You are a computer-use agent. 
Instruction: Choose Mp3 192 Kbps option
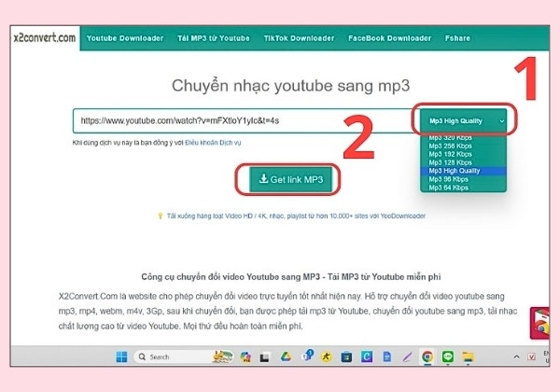click(464, 154)
